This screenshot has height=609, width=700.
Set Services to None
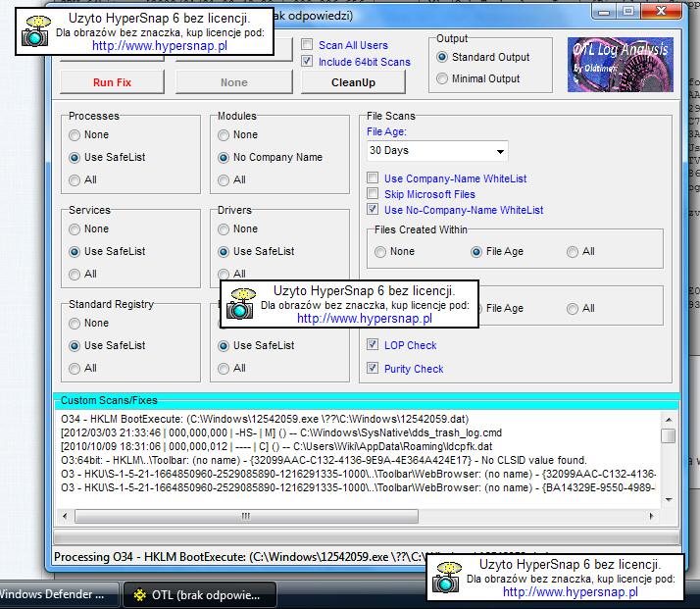[75, 229]
